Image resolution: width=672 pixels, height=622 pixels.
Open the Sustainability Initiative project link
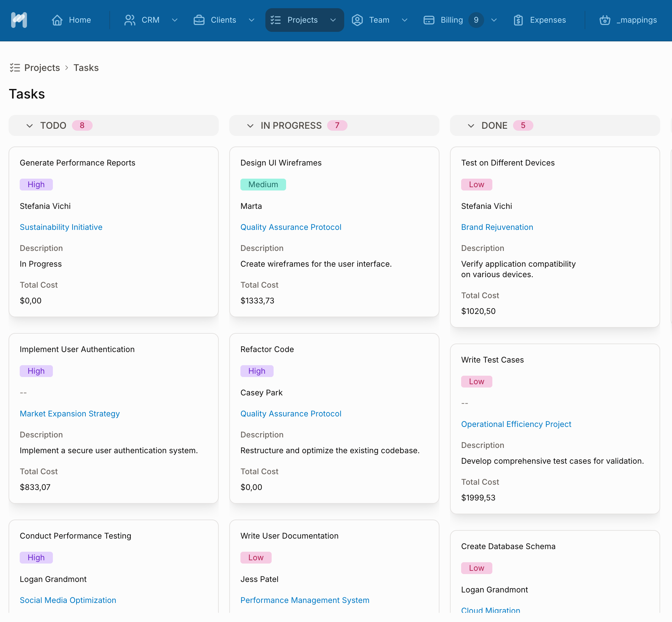[x=61, y=227]
